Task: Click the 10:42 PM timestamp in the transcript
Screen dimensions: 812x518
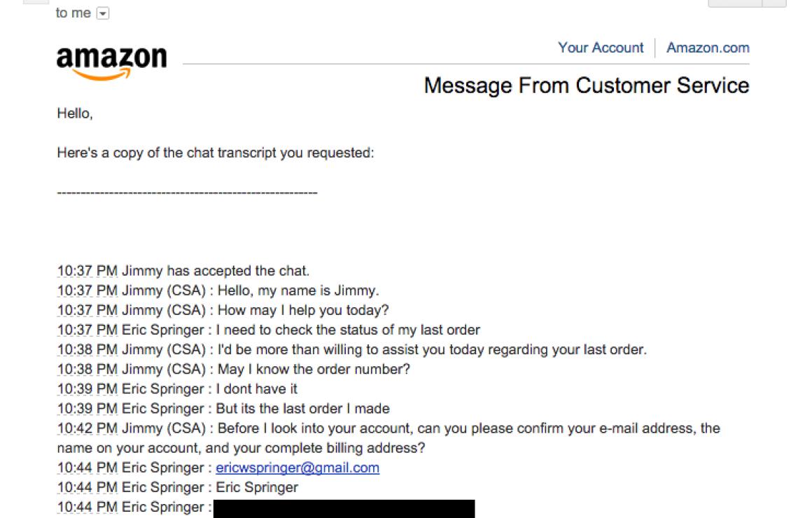Action: [87, 428]
